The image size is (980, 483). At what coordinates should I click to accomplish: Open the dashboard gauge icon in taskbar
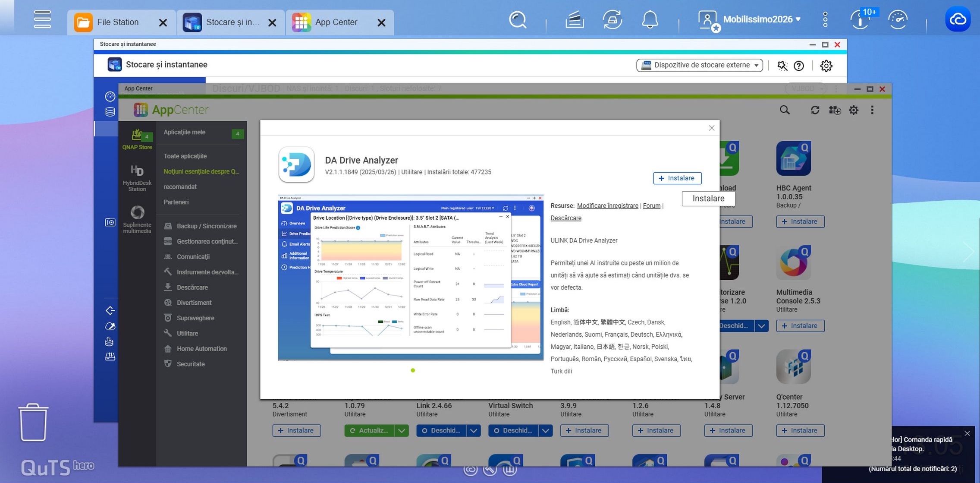click(x=898, y=20)
